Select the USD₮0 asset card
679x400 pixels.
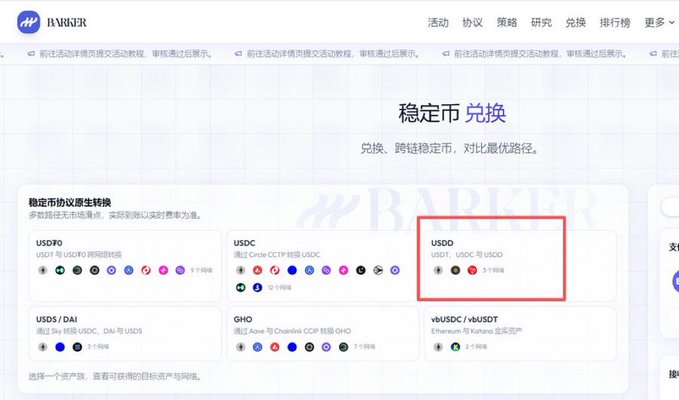(125, 265)
